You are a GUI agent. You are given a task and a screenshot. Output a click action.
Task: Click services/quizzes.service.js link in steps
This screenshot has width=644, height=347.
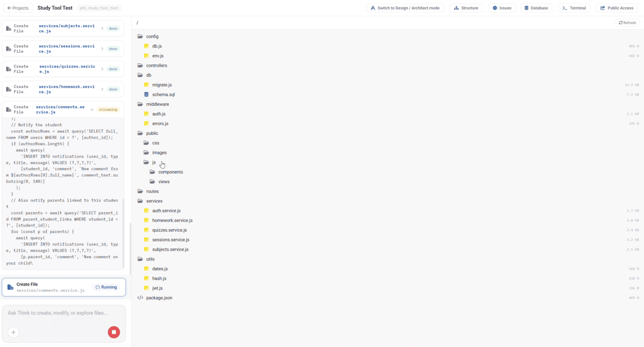pyautogui.click(x=67, y=69)
